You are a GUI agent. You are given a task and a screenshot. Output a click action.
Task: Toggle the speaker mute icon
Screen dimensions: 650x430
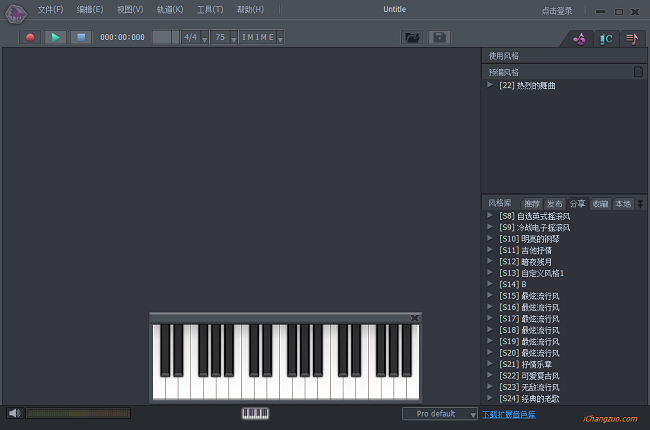tap(14, 413)
